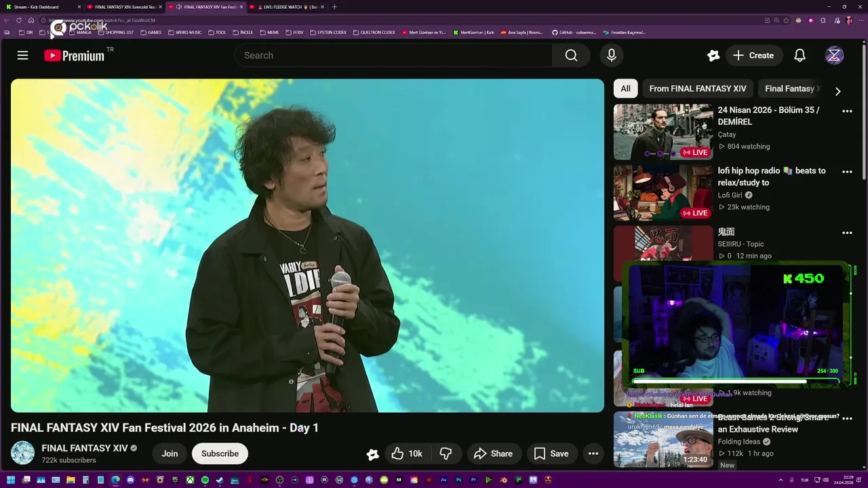
Task: Select From FINAL FANTASY XIV chip
Action: coord(698,89)
